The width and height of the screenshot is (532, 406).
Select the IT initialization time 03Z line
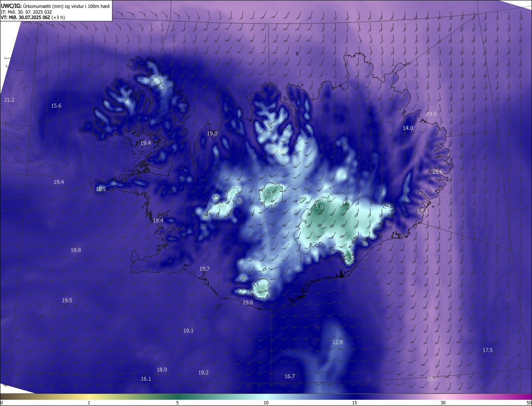26,12
